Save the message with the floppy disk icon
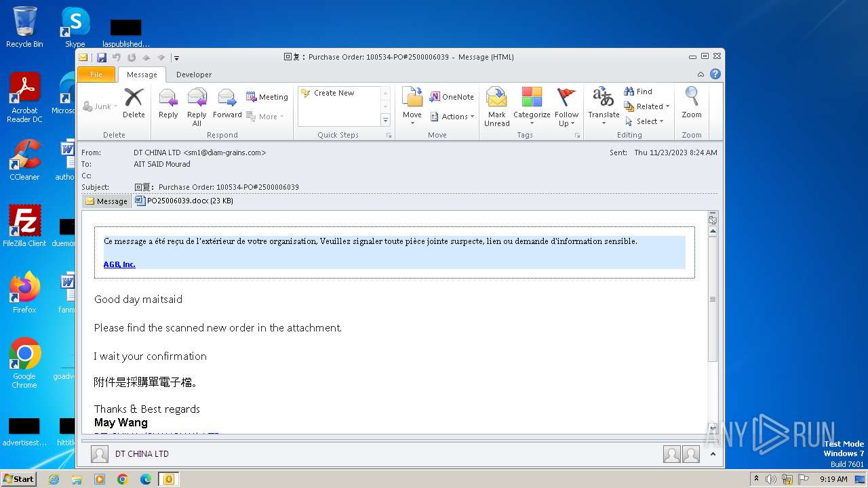The height and width of the screenshot is (488, 868). [102, 58]
